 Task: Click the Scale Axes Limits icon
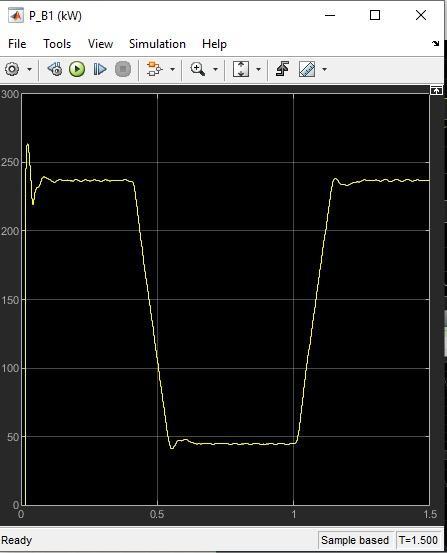point(241,69)
